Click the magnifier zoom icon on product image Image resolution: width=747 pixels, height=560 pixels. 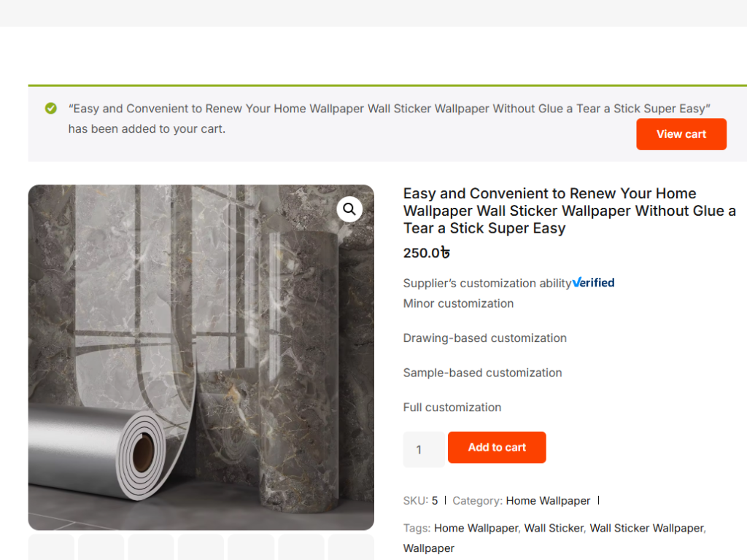349,209
